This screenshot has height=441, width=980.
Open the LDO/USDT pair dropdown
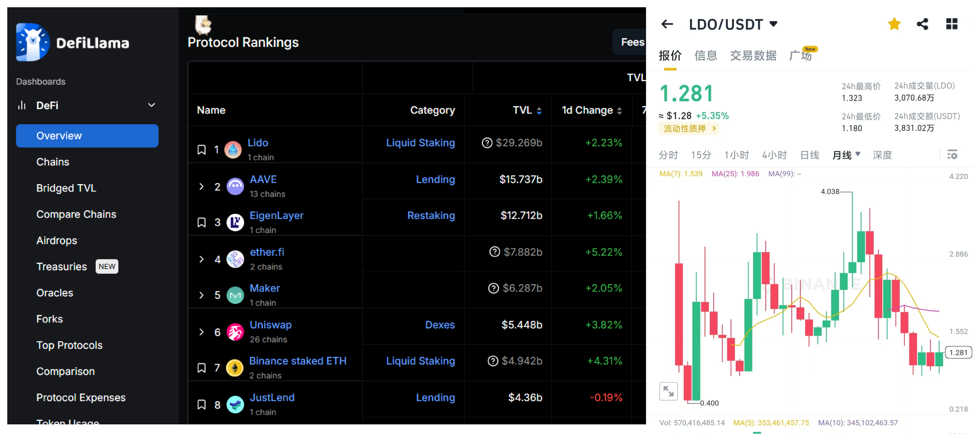point(773,24)
